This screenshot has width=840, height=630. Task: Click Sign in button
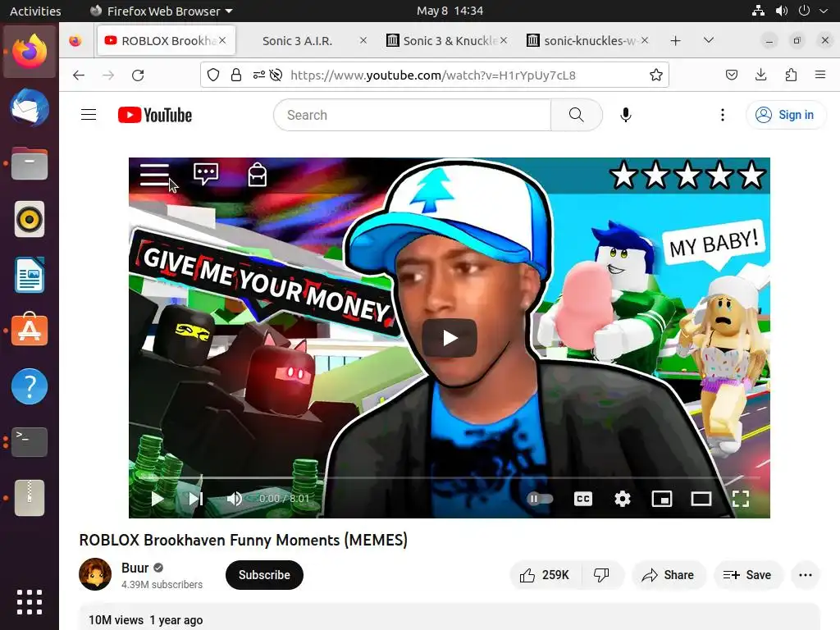click(786, 115)
